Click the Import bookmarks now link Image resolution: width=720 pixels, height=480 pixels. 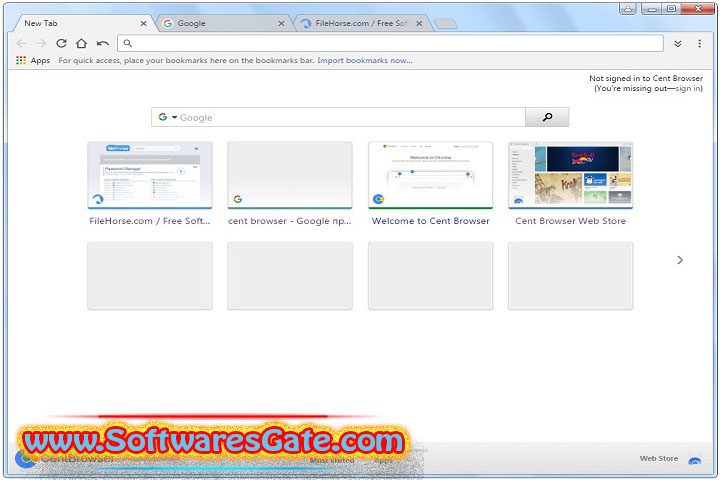point(365,60)
